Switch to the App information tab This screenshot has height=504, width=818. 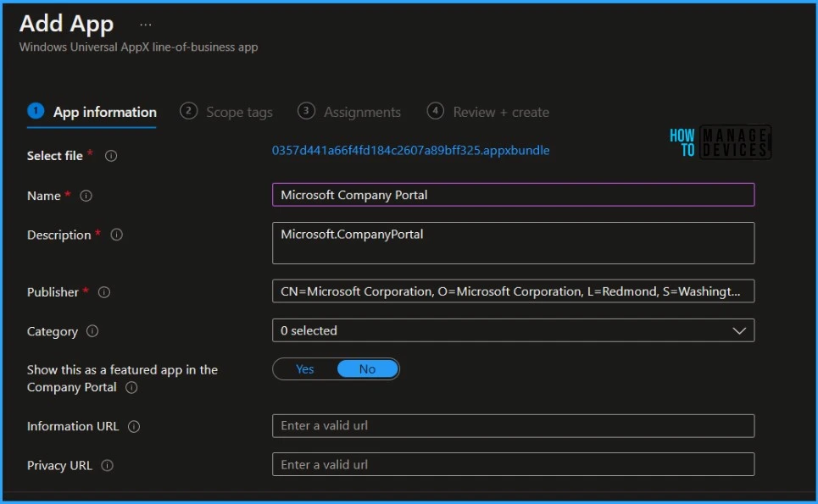[92, 112]
